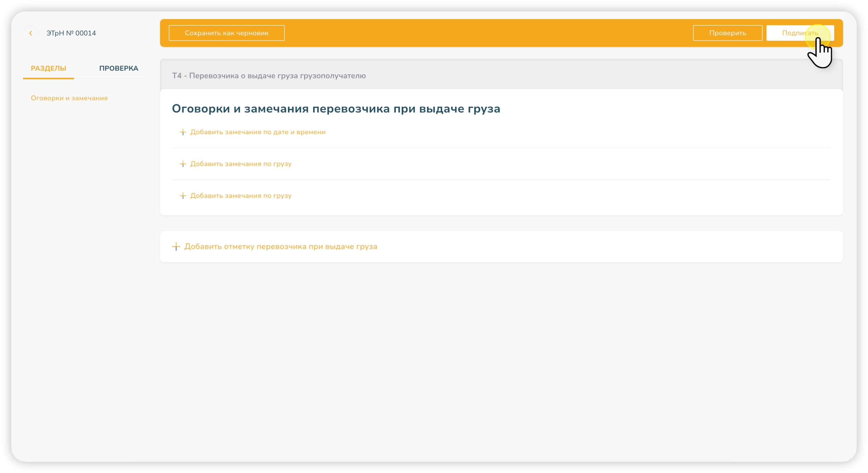The height and width of the screenshot is (473, 868).
Task: Click the back chevron beside ЭТрН № 00014
Action: pyautogui.click(x=31, y=33)
